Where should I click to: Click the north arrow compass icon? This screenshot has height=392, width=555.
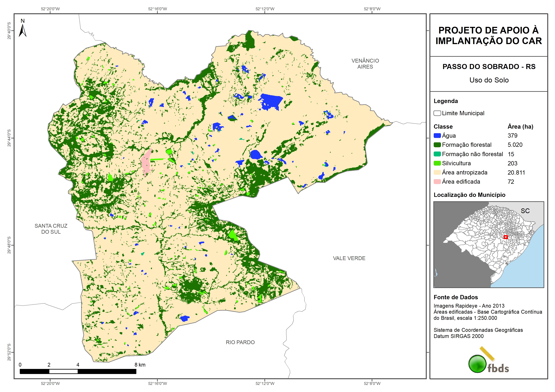22,30
